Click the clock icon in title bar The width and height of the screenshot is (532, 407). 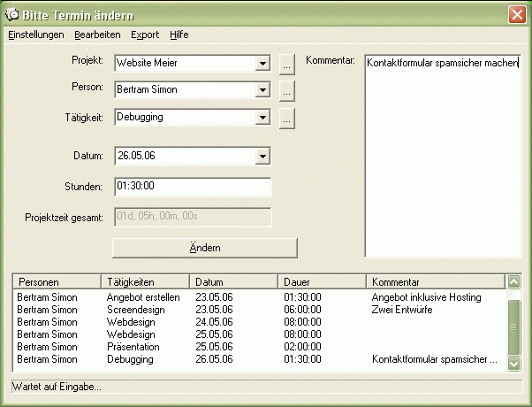coord(11,13)
